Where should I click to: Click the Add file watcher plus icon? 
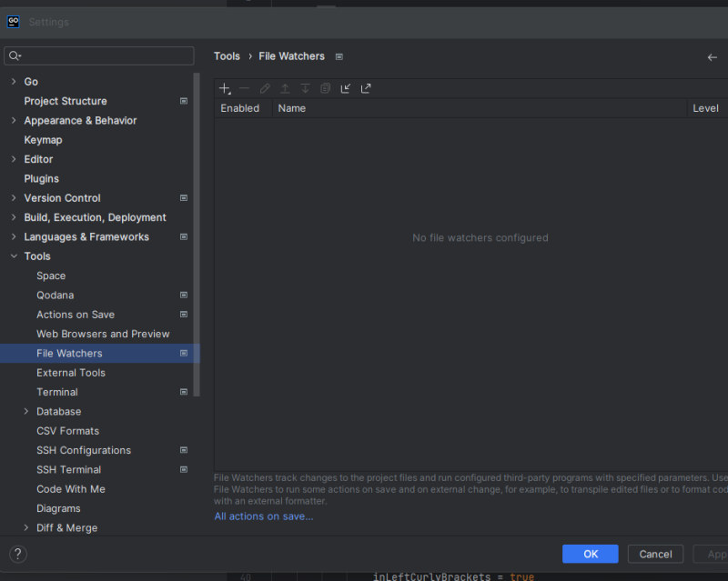225,88
